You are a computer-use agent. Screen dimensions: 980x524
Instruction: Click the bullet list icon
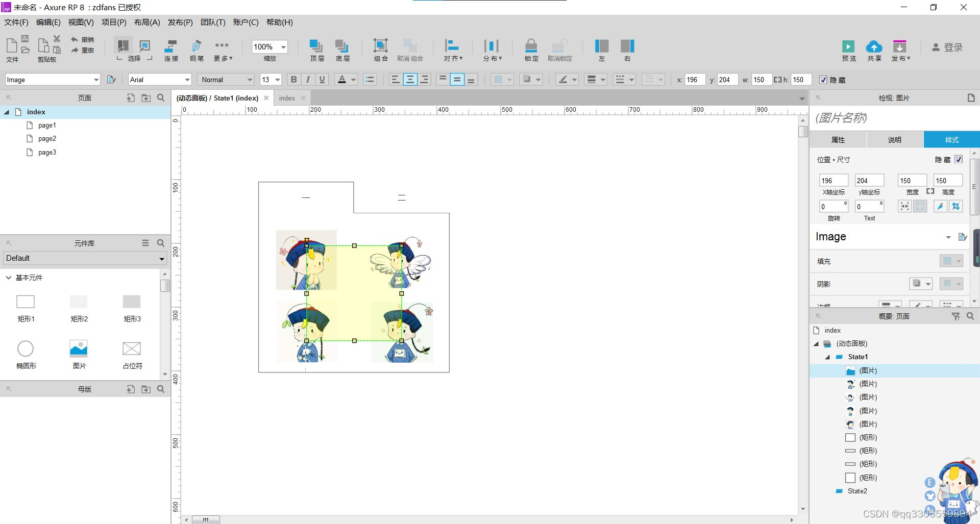click(370, 80)
